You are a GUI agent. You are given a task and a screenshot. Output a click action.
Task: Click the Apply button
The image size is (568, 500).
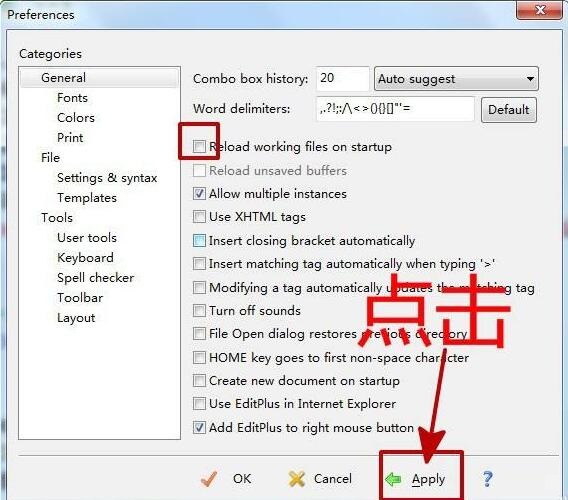click(x=415, y=479)
